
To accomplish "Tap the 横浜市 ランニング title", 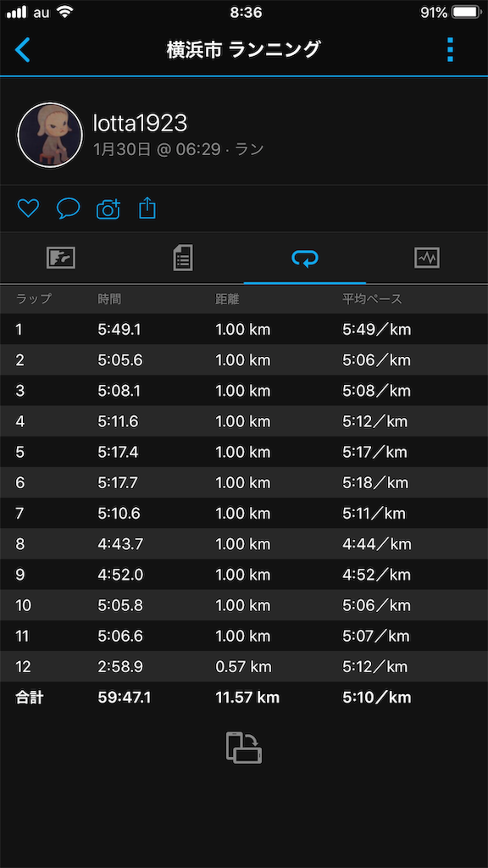I will 243,50.
